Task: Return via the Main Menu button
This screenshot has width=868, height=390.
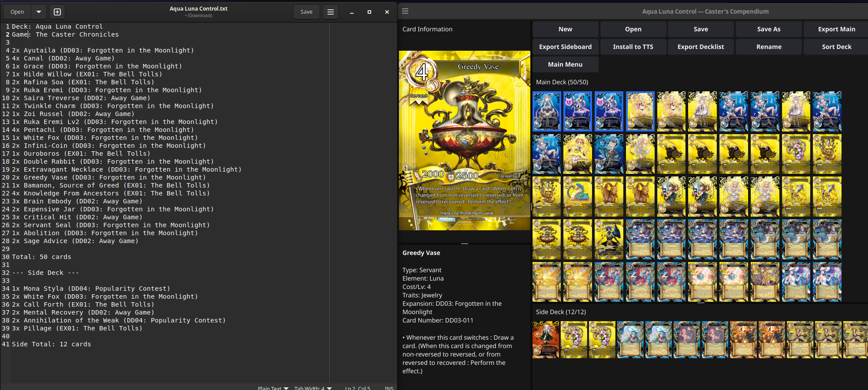Action: [565, 64]
